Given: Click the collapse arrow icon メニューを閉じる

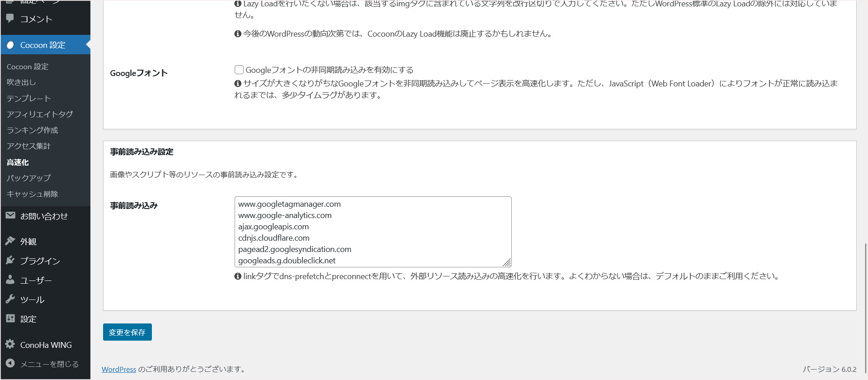Looking at the screenshot, I should click(10, 363).
